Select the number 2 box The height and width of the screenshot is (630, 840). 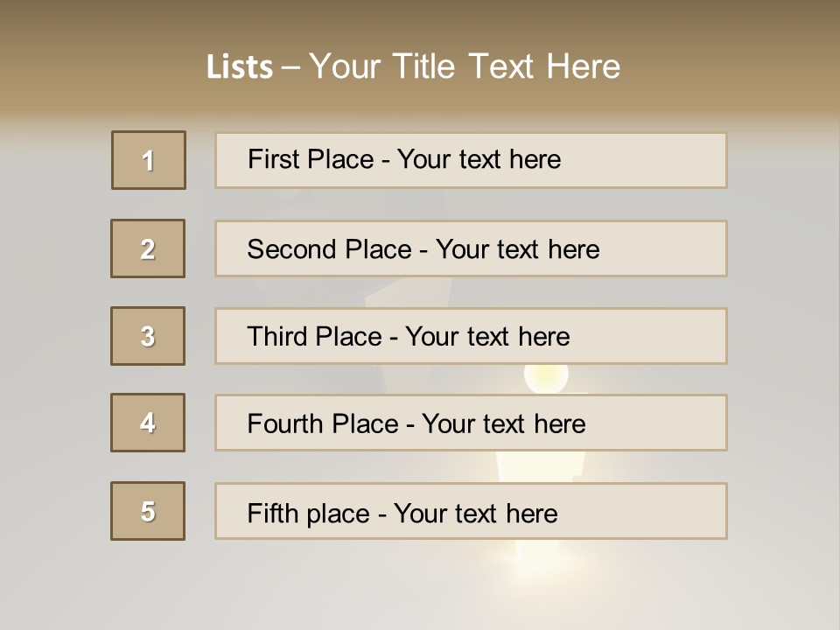click(148, 248)
